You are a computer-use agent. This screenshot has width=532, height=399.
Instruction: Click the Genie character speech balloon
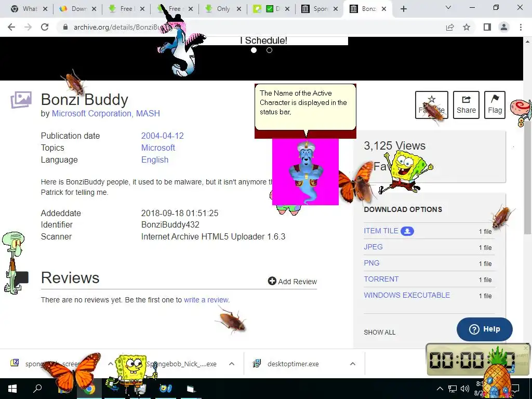coord(305,107)
